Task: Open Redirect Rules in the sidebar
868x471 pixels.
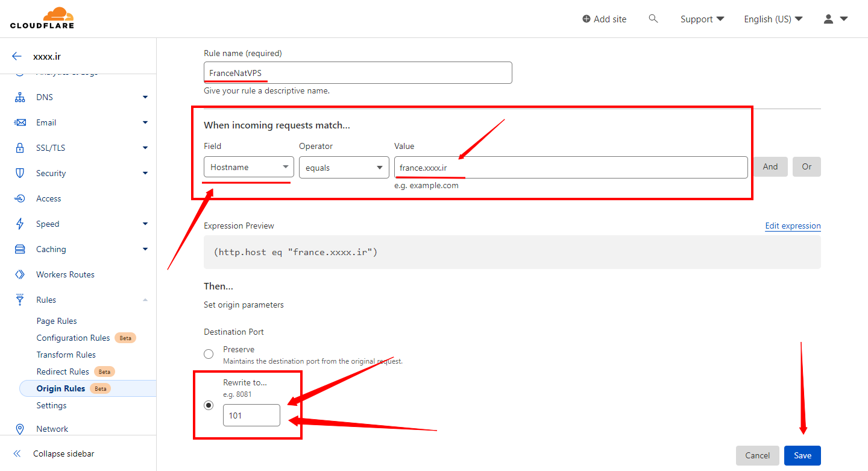Action: point(63,371)
